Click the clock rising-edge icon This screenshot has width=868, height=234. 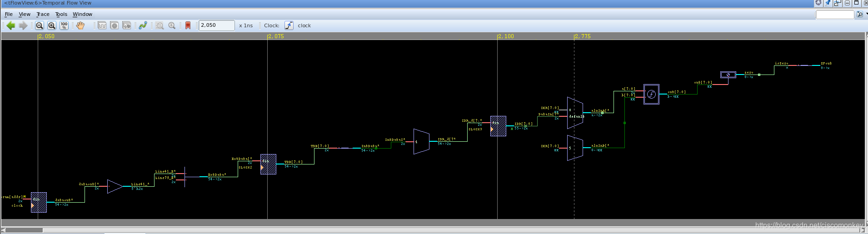point(289,25)
